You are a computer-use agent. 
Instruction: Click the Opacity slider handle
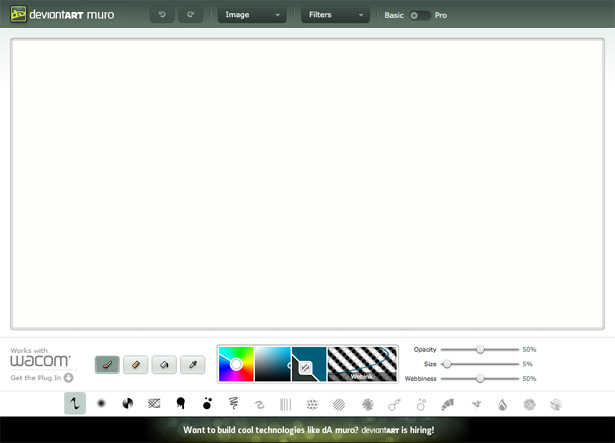(480, 350)
